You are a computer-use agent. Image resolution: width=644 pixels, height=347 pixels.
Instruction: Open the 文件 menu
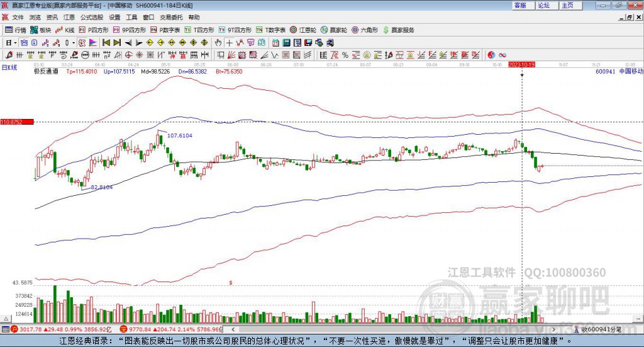point(18,17)
